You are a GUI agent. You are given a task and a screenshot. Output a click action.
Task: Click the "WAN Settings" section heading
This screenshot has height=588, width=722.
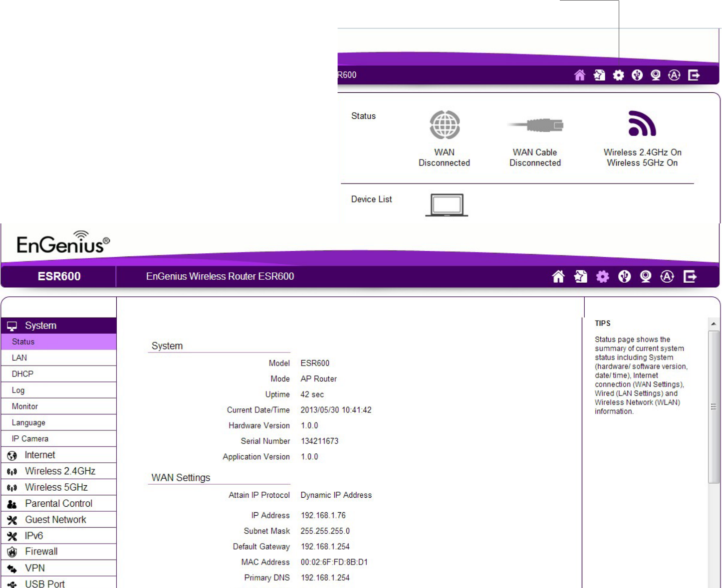181,478
